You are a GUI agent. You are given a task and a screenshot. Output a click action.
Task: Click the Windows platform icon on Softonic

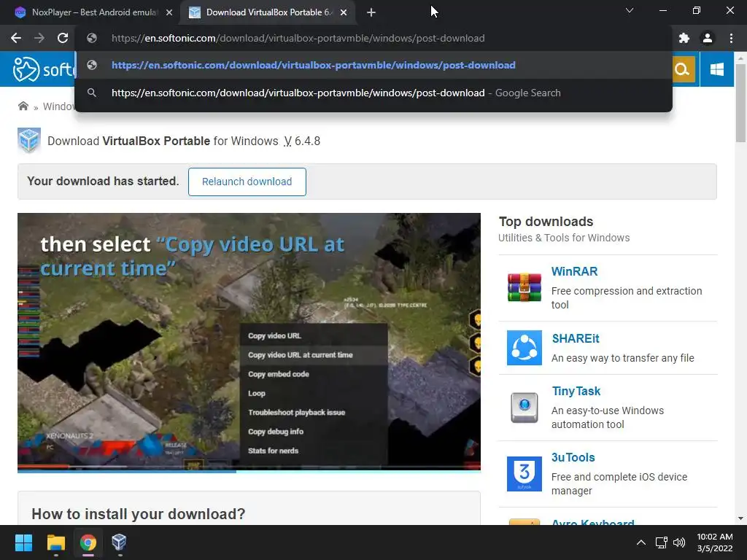[716, 69]
